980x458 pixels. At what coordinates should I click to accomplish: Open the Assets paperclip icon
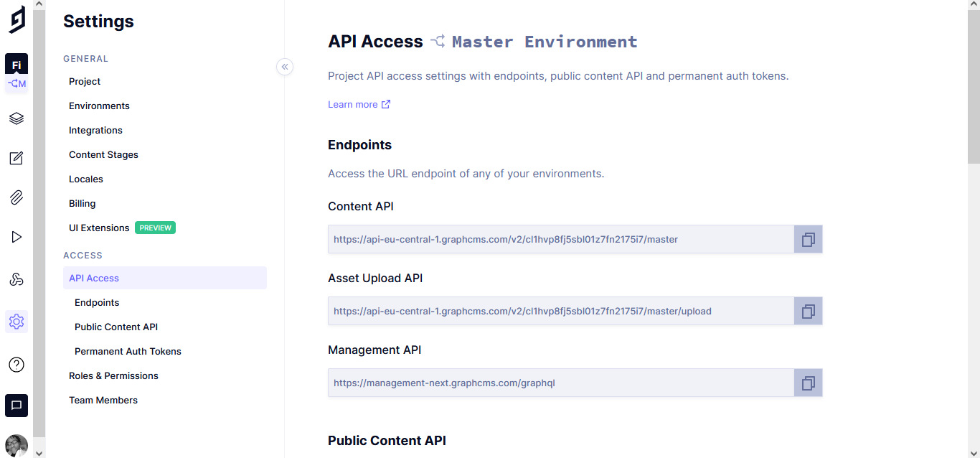[x=17, y=197]
